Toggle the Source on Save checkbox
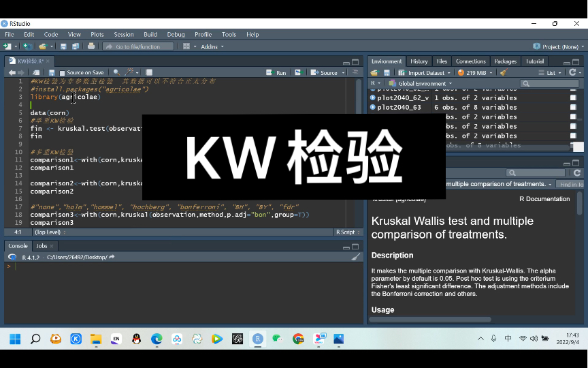The width and height of the screenshot is (588, 368). tap(62, 73)
